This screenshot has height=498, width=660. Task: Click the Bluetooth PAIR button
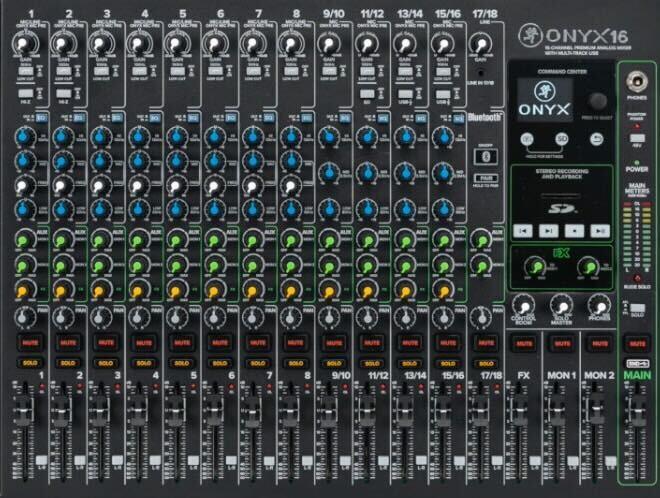486,178
